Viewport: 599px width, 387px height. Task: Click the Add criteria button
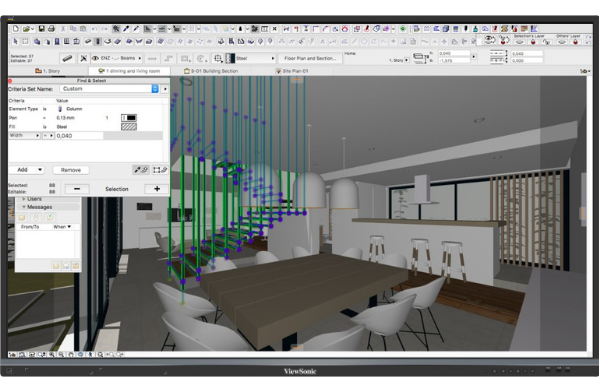(23, 170)
